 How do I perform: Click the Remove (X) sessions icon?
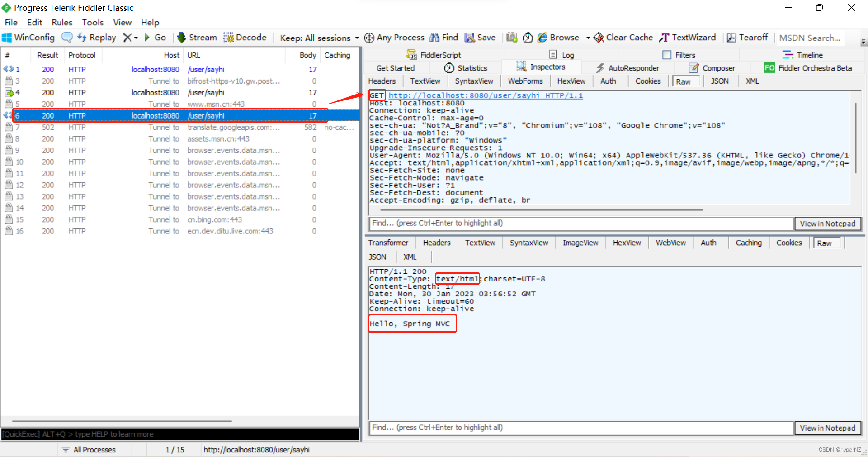pos(127,38)
